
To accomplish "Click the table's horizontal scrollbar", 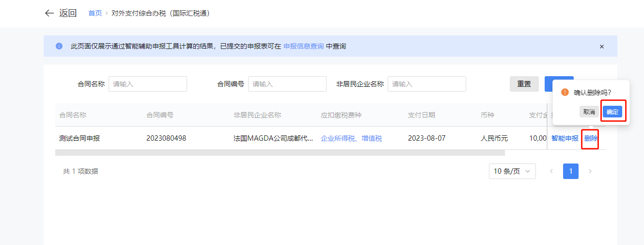I will (280, 153).
